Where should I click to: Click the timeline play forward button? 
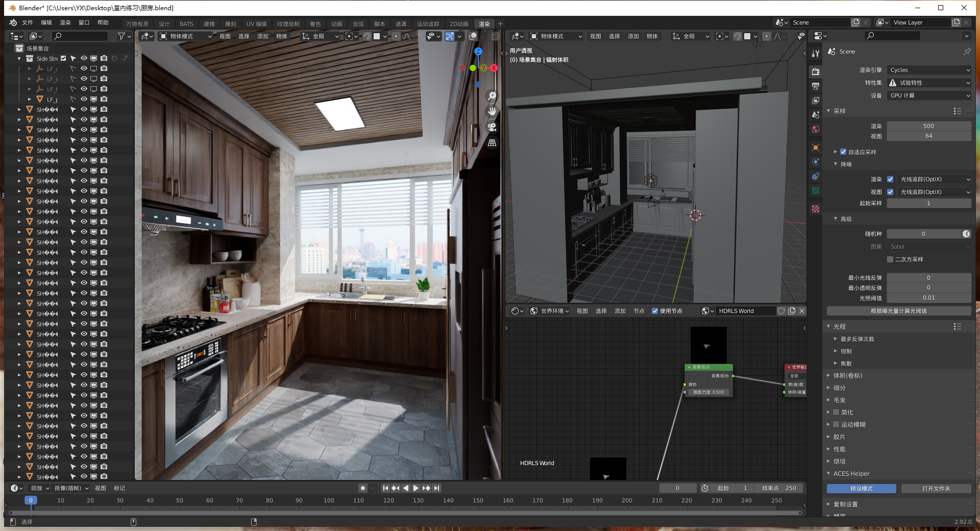(416, 488)
